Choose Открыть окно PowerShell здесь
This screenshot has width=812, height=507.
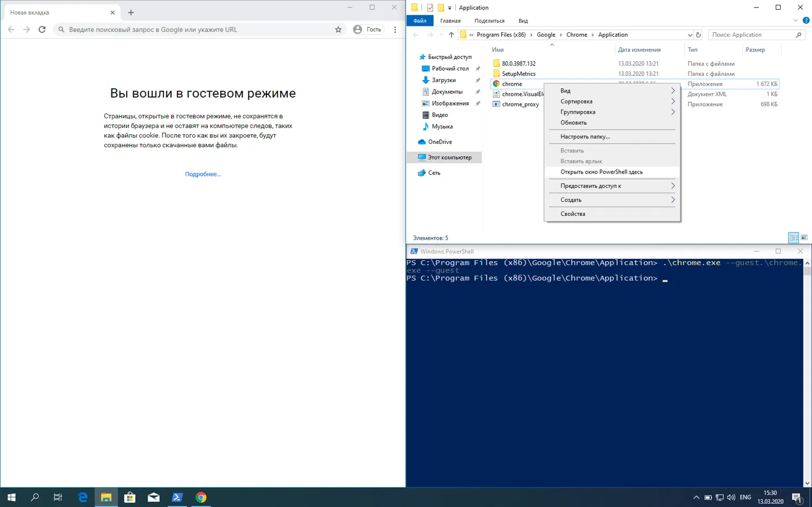(x=612, y=172)
